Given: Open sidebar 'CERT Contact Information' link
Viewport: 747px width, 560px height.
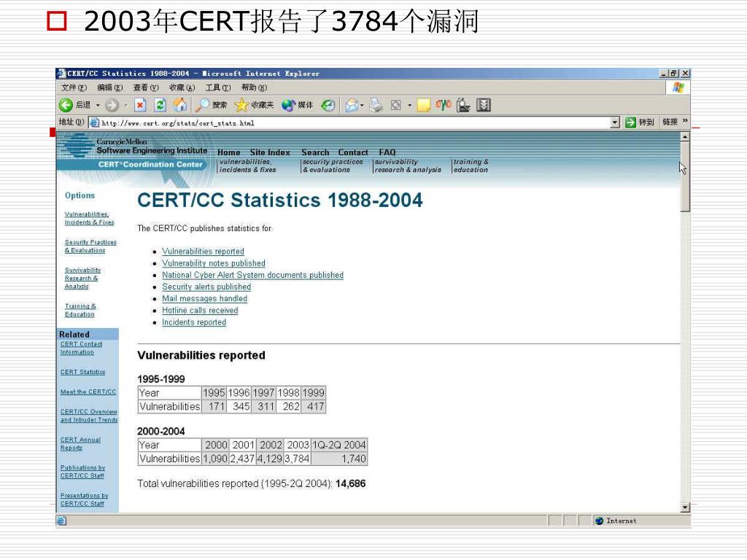Looking at the screenshot, I should tap(81, 348).
